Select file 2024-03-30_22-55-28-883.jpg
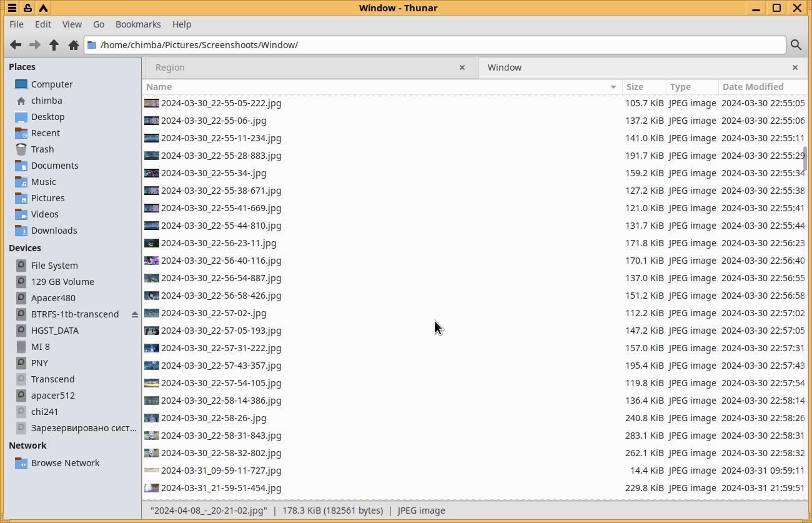The width and height of the screenshot is (812, 523). tap(221, 156)
